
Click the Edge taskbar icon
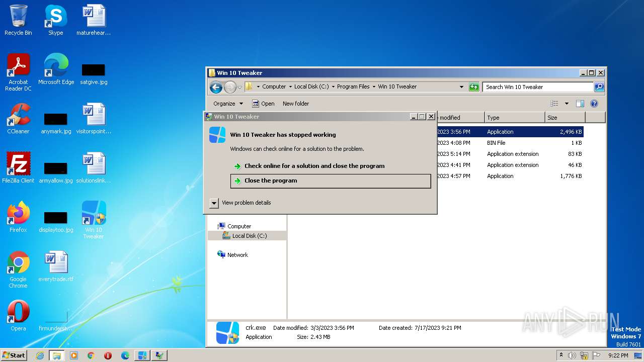(125, 355)
